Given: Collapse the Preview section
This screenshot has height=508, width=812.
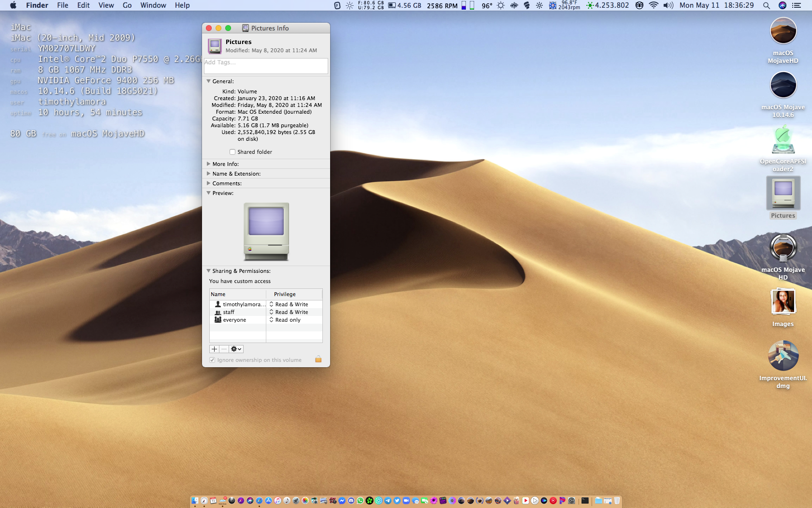Looking at the screenshot, I should point(208,193).
